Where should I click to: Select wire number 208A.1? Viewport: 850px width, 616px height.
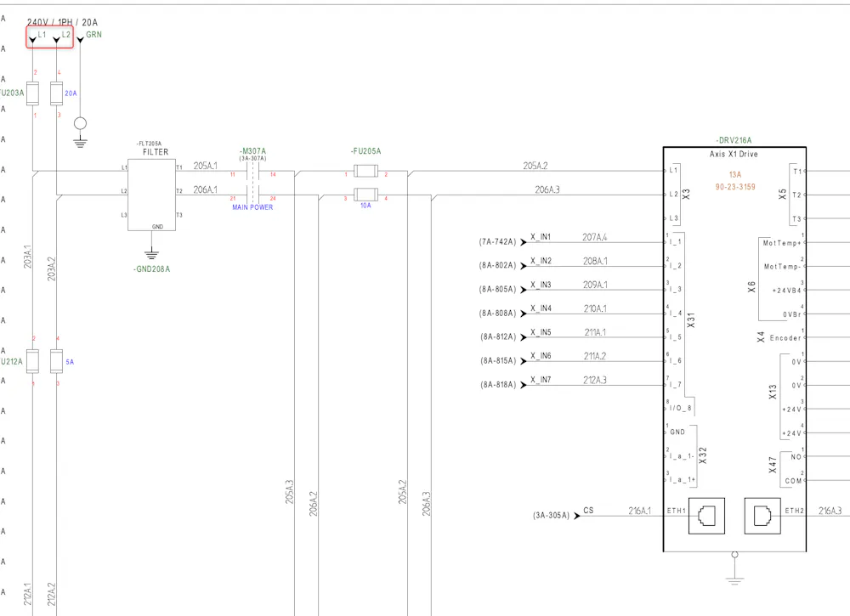[x=595, y=261]
